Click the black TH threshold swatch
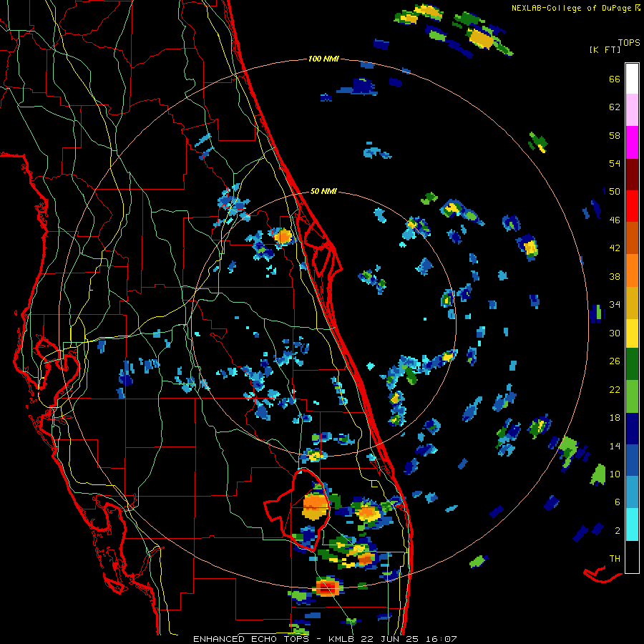The height and width of the screenshot is (644, 644). (x=632, y=557)
